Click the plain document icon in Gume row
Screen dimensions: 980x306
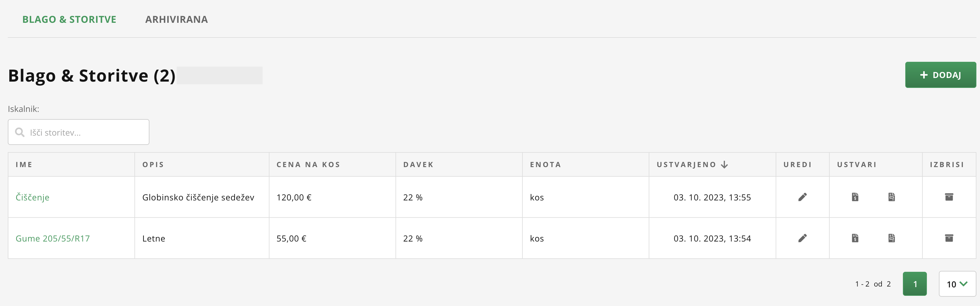pyautogui.click(x=891, y=238)
